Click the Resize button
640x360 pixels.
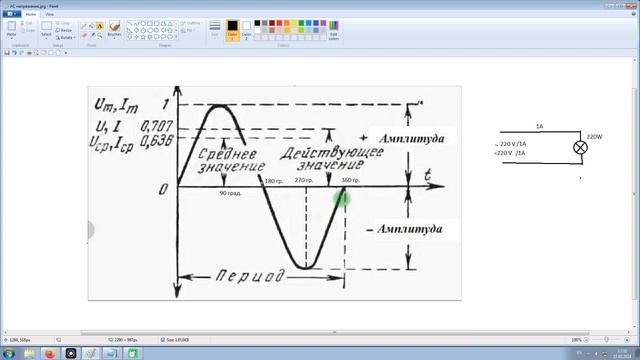63,30
